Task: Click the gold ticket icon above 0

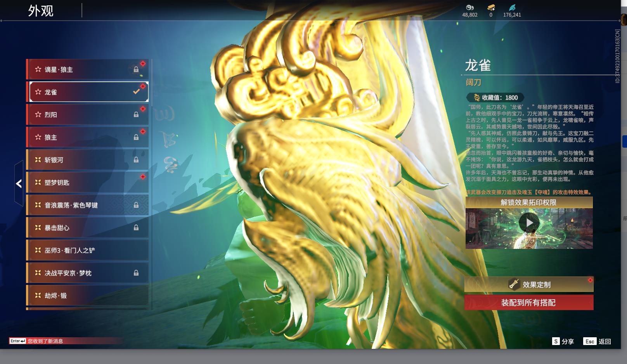Action: 491,7
